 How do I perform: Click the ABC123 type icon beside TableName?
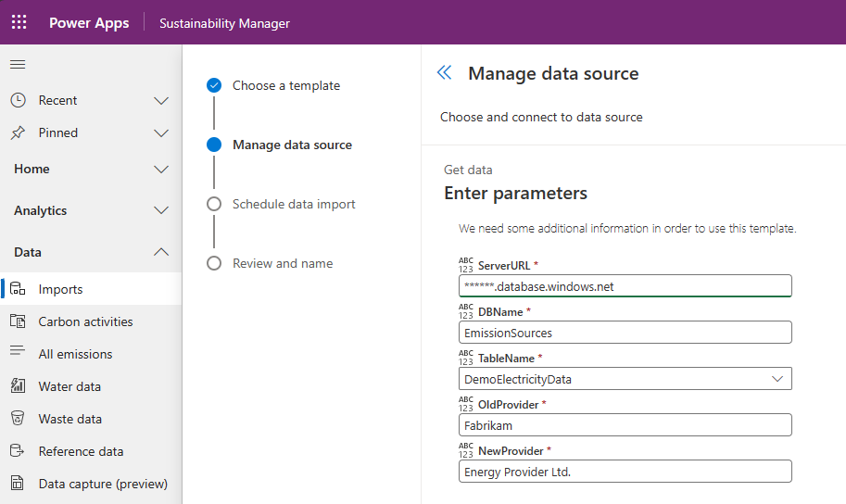[x=465, y=358]
